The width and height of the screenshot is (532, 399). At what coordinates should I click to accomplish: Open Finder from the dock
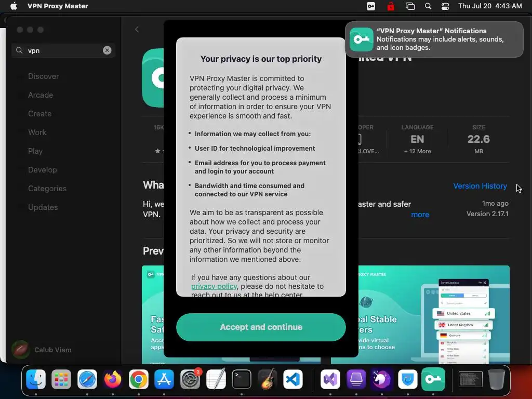(36, 379)
